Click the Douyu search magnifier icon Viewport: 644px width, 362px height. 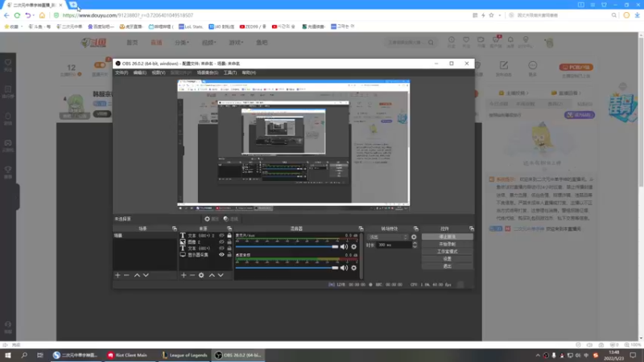tap(431, 43)
